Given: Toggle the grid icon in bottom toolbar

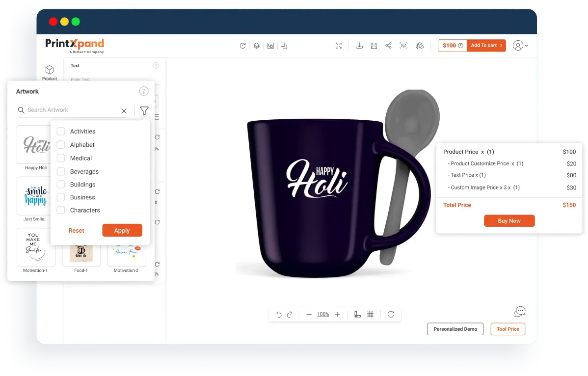Looking at the screenshot, I should coord(371,315).
